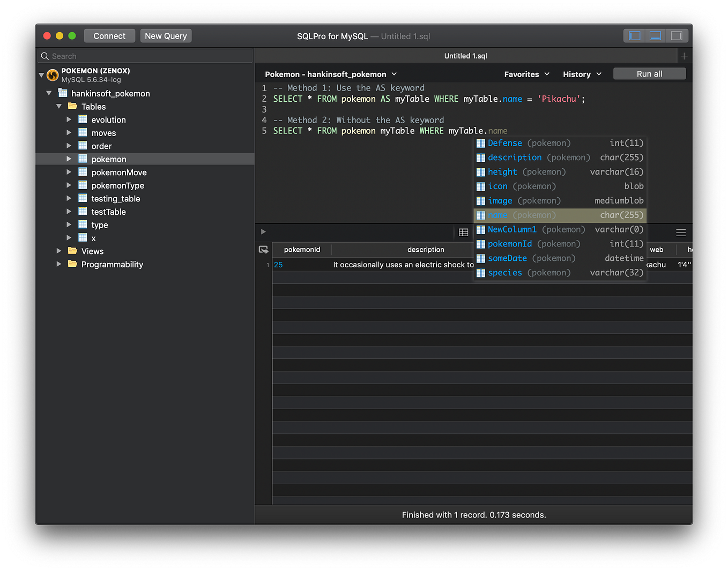Toggle the bottom panel layout button
This screenshot has height=571, width=728.
pyautogui.click(x=655, y=35)
